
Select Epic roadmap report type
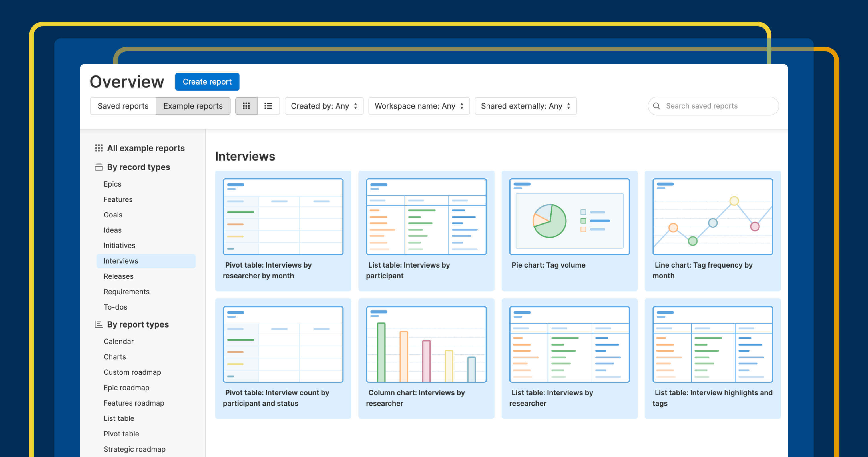click(126, 388)
